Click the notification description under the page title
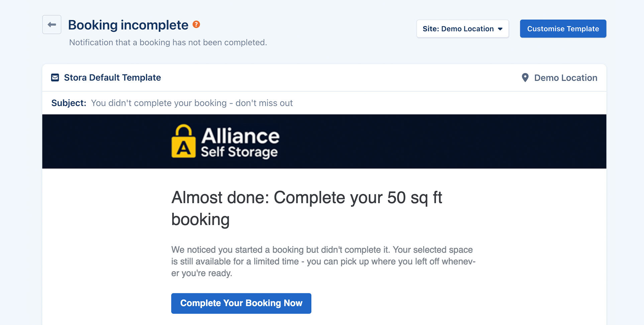 168,42
